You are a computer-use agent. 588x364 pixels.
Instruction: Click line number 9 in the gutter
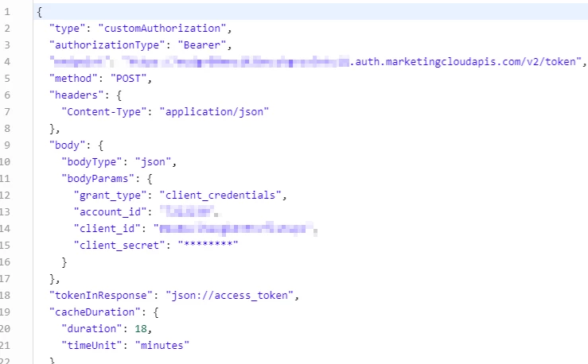tap(7, 145)
